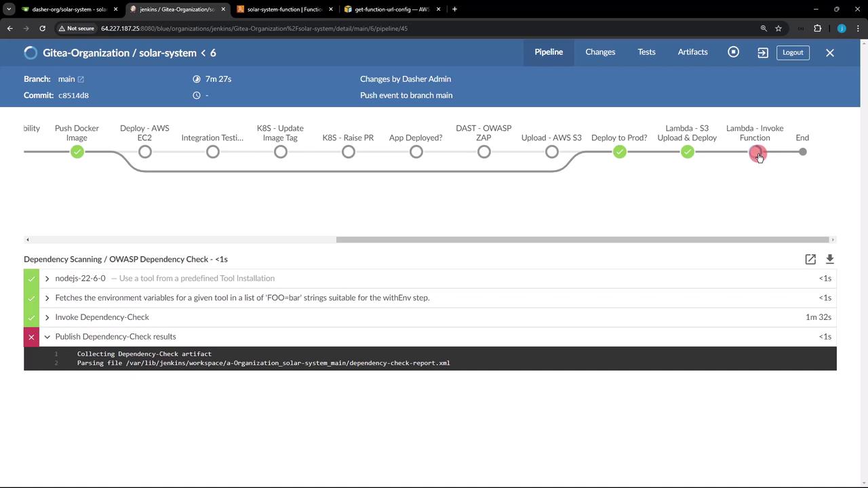
Task: Go back with the browser back arrow
Action: point(10,28)
